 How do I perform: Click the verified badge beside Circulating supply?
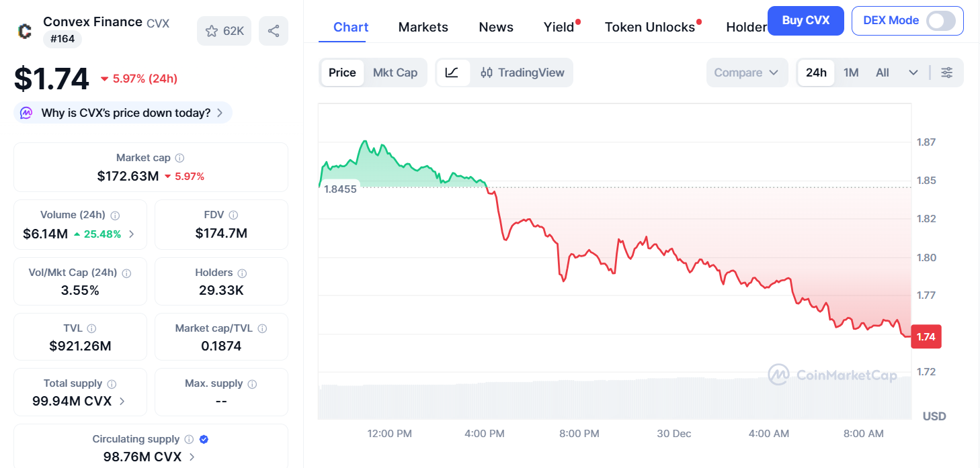point(203,439)
